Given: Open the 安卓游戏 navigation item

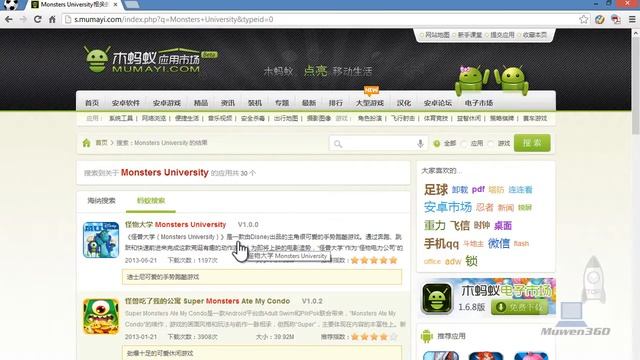Looking at the screenshot, I should pyautogui.click(x=167, y=103).
